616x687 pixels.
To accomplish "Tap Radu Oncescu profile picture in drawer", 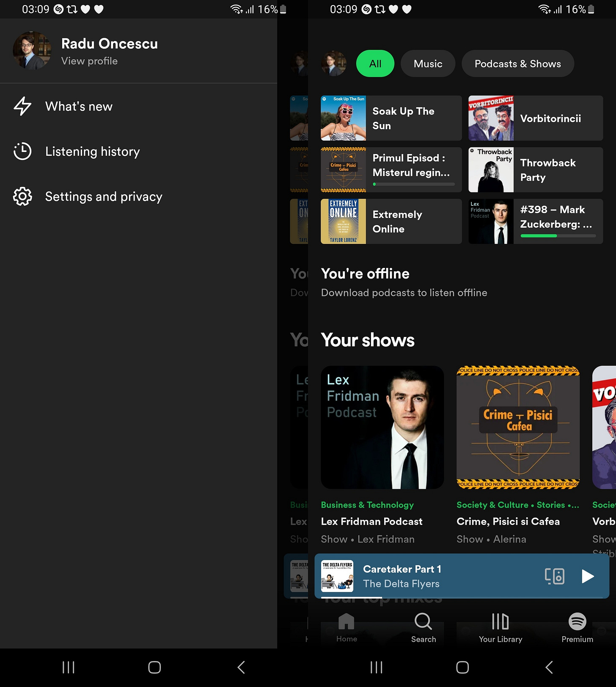I will (32, 50).
